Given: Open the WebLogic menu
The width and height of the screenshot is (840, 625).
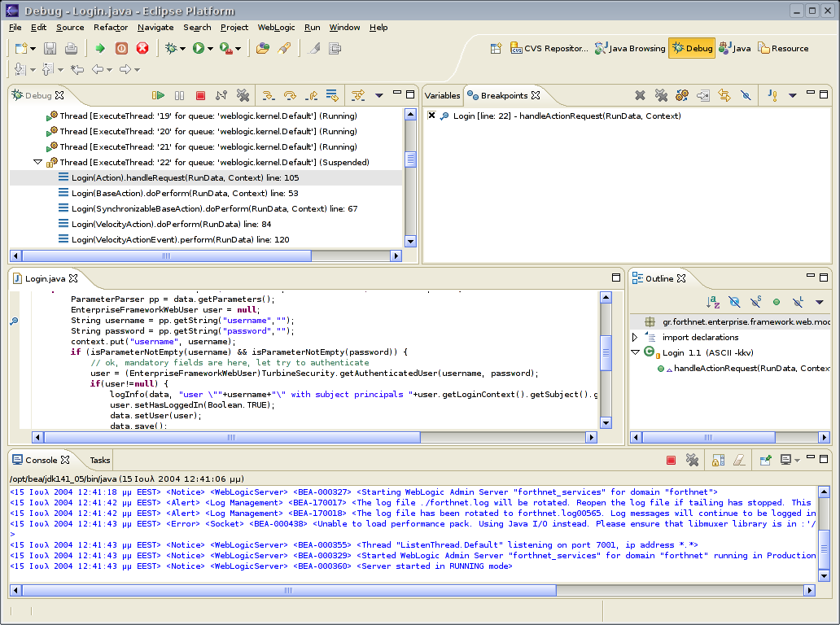Looking at the screenshot, I should point(276,27).
